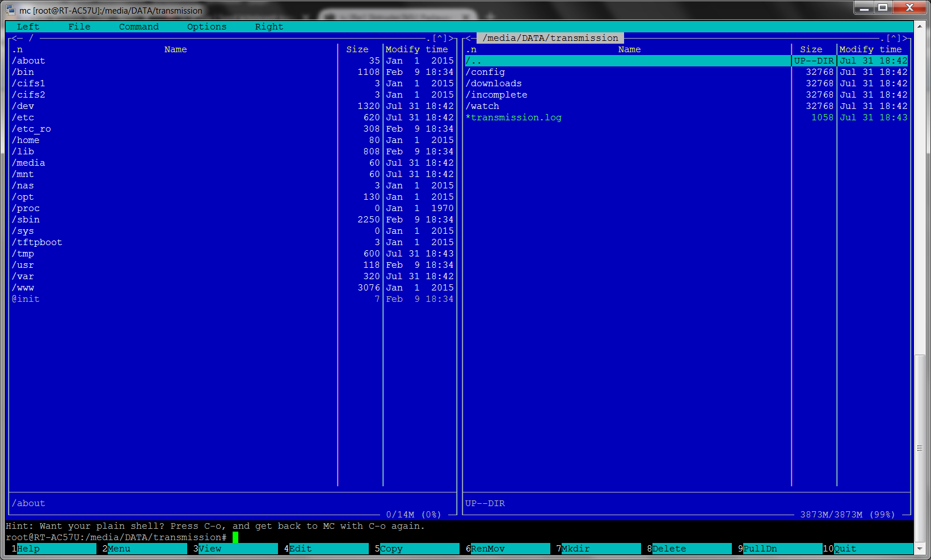The height and width of the screenshot is (560, 931).
Task: Select the /usr directory row
Action: (x=233, y=265)
